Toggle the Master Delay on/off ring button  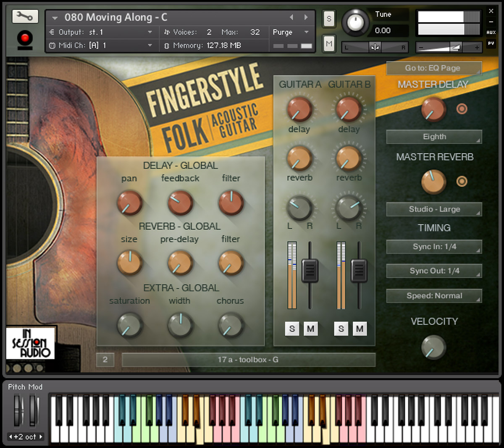(x=462, y=109)
